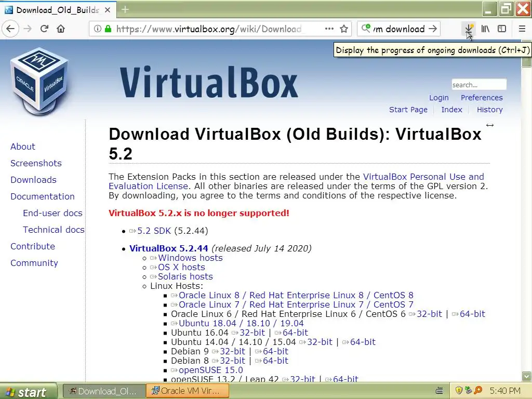Select the Download_Old_Builds browser tab
The image size is (532, 399).
click(58, 10)
